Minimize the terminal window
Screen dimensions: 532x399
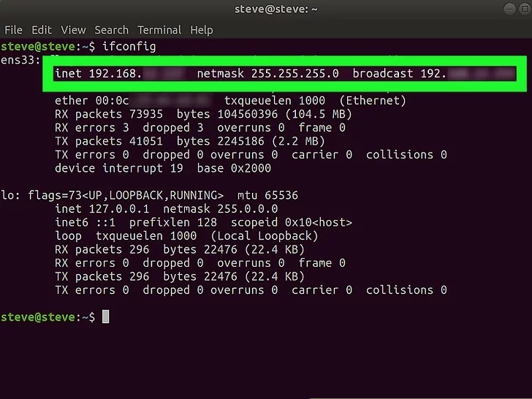point(509,9)
